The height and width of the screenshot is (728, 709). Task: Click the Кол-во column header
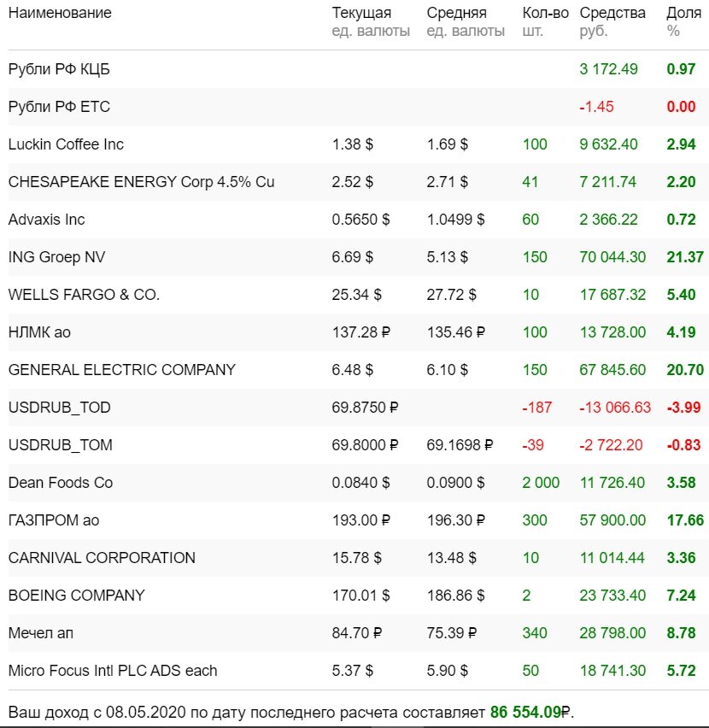(545, 13)
